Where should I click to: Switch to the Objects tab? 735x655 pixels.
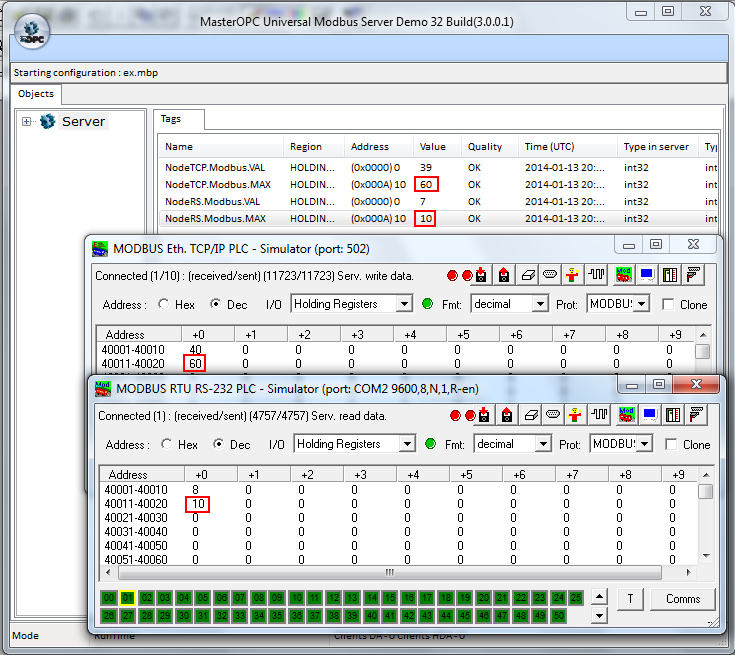coord(36,94)
